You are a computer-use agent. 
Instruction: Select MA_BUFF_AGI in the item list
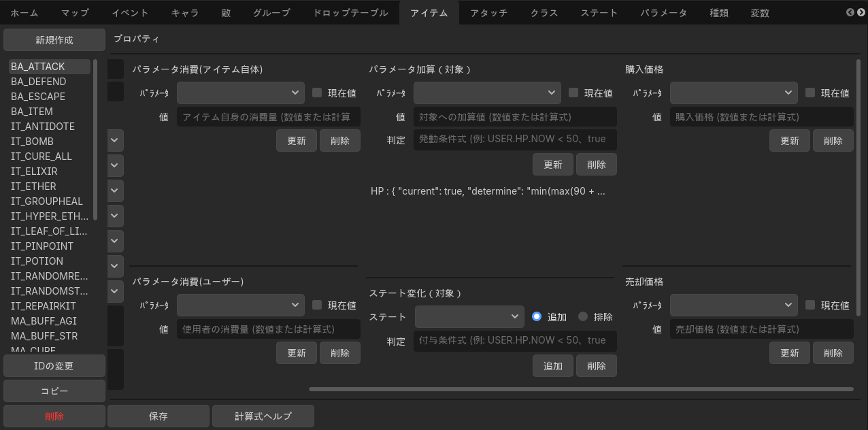[49, 321]
